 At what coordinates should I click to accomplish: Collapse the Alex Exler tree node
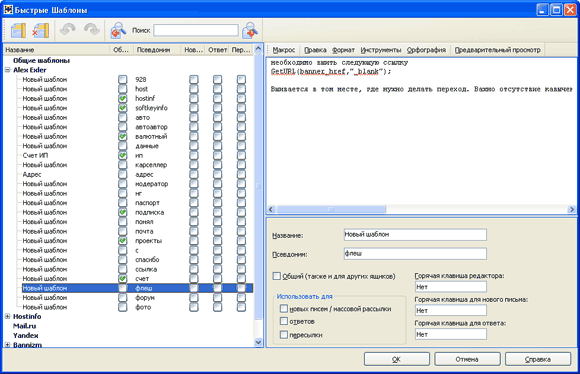point(7,70)
